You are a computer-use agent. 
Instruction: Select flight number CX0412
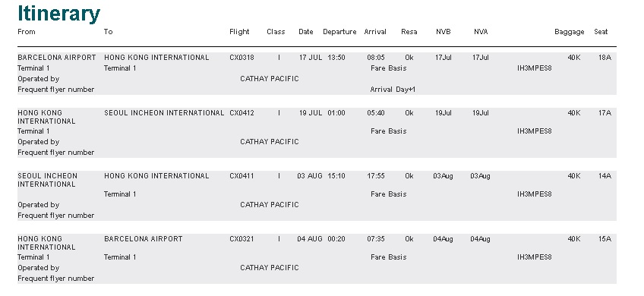[241, 113]
